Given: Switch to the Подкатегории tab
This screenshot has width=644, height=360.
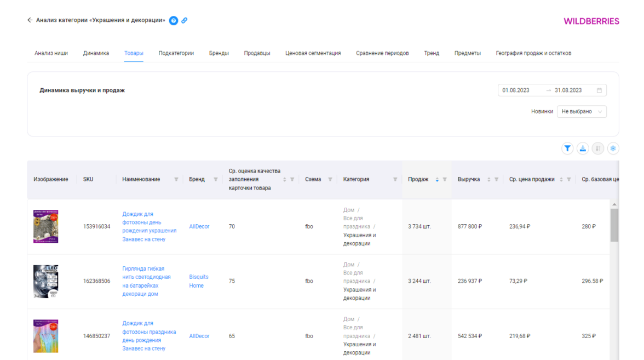Looking at the screenshot, I should [176, 53].
